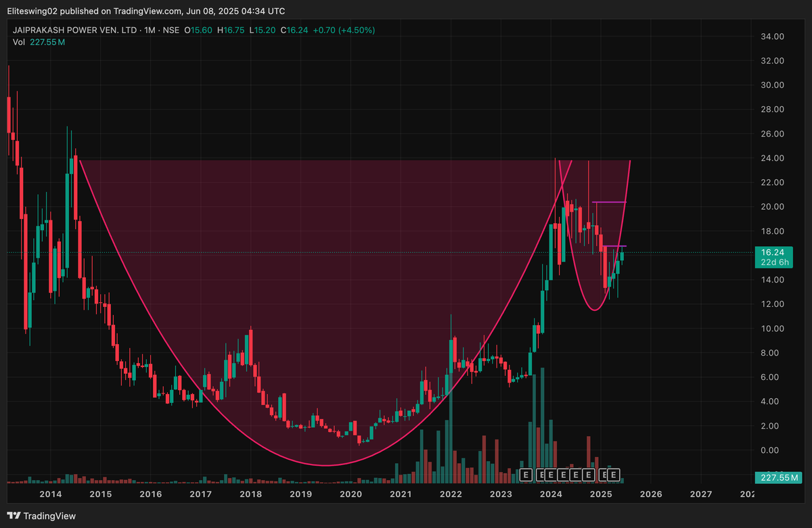Click the 2026 label on time axis
This screenshot has width=812, height=528.
[651, 495]
